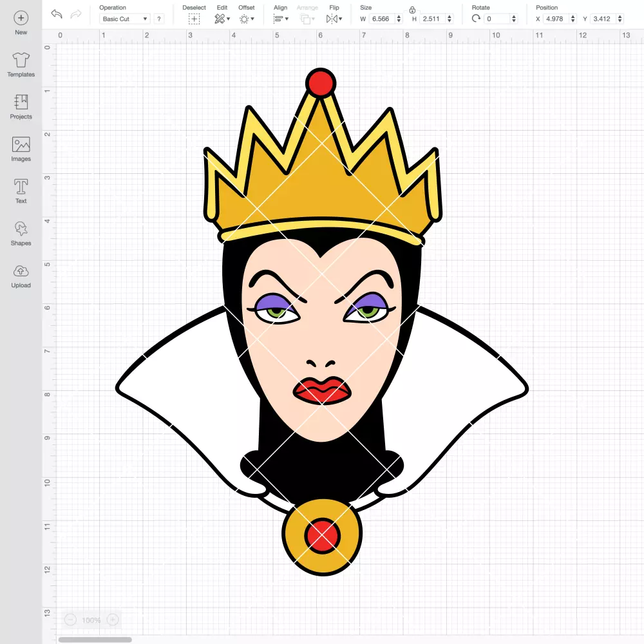Click the Rotate icon
Viewport: 644px width, 644px height.
coord(476,19)
